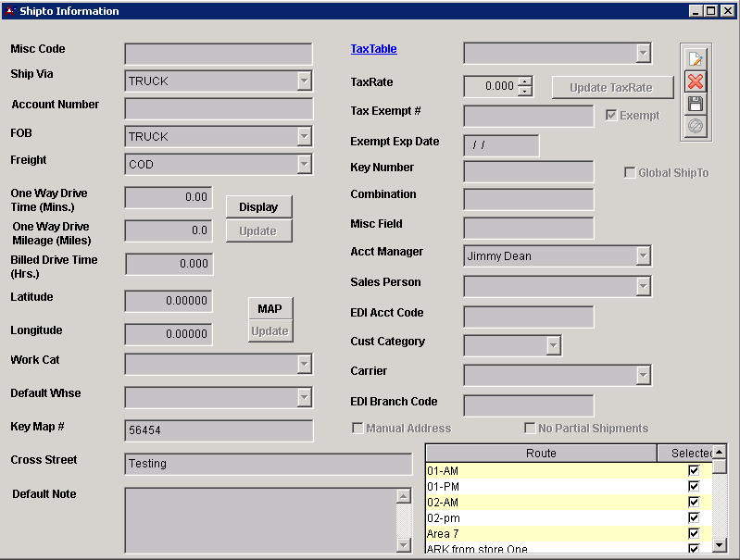The image size is (740, 560).
Task: Click the Route column header
Action: click(541, 454)
